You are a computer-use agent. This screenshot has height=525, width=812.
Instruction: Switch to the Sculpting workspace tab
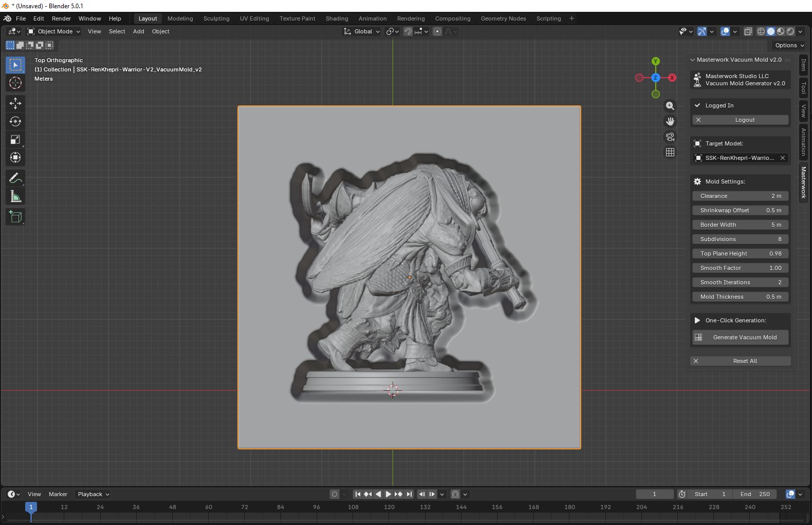[216, 19]
